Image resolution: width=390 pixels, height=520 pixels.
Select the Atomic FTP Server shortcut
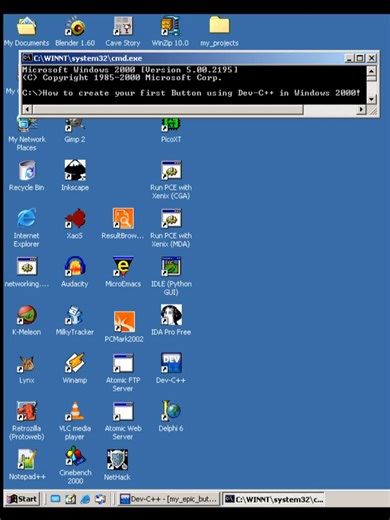tap(123, 373)
